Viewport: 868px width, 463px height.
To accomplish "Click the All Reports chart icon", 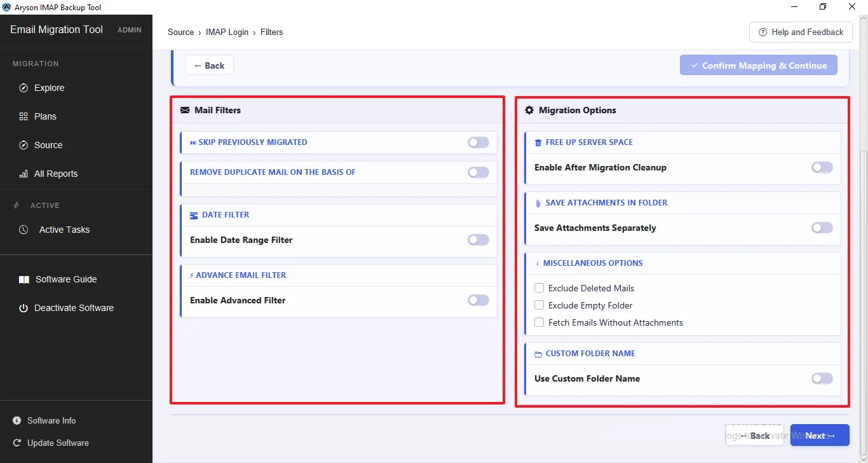I will coord(24,174).
